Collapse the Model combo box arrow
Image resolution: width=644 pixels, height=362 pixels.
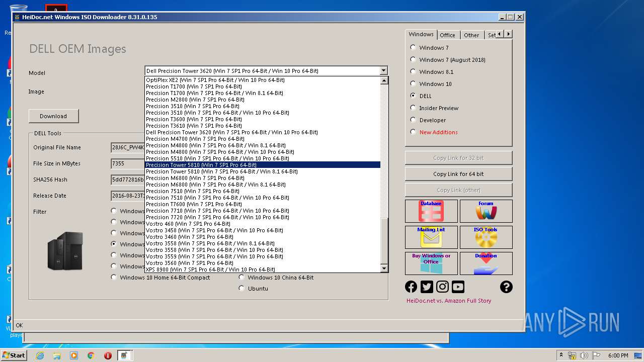click(x=383, y=71)
